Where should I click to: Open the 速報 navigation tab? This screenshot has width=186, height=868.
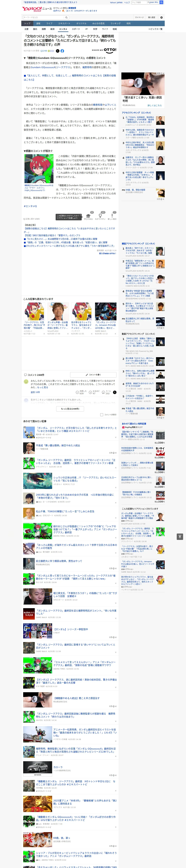(x=38, y=24)
